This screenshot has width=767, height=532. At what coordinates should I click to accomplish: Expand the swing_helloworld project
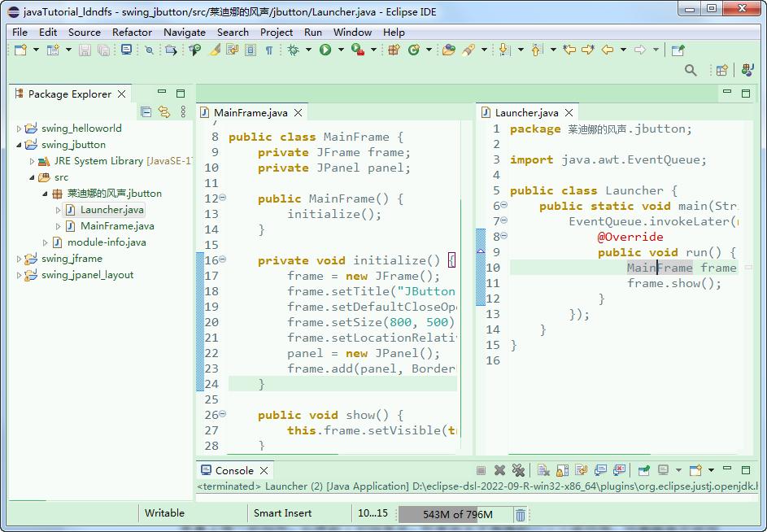[x=20, y=129]
